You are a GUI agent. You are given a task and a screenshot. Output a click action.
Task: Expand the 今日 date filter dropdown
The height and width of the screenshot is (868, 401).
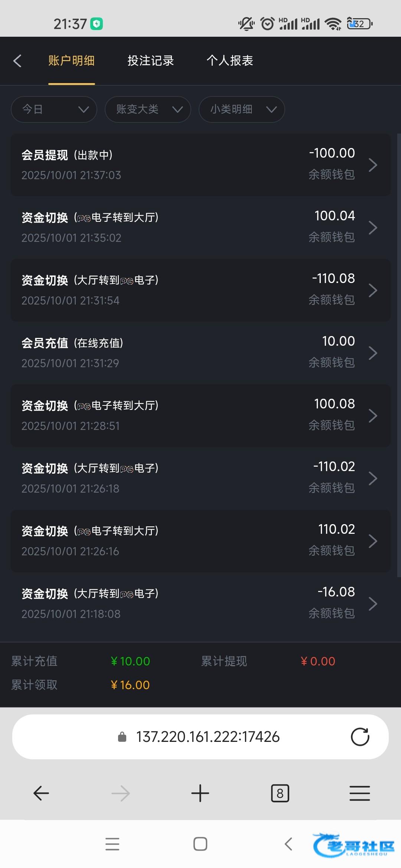pos(54,109)
